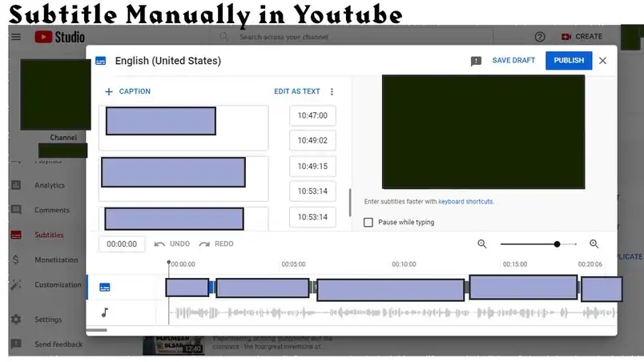Click the horizontal scrollbar below the timeline

pos(96,330)
